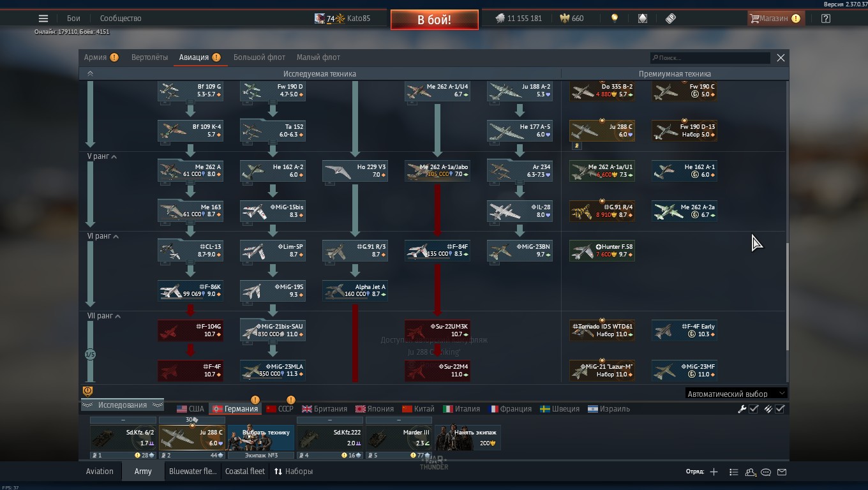The height and width of the screenshot is (490, 868).
Task: Select the Marder III crew slot
Action: pyautogui.click(x=399, y=438)
